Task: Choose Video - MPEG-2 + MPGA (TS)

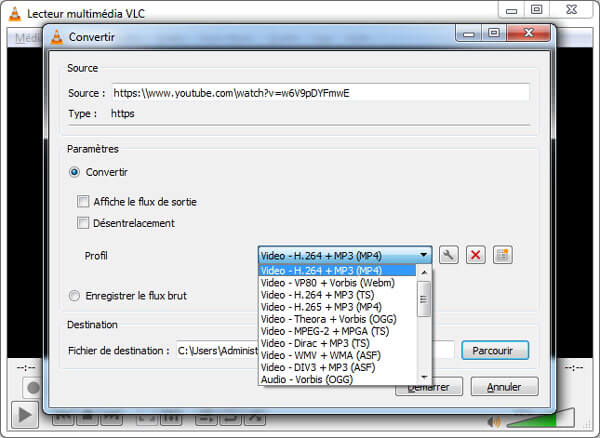Action: tap(337, 331)
